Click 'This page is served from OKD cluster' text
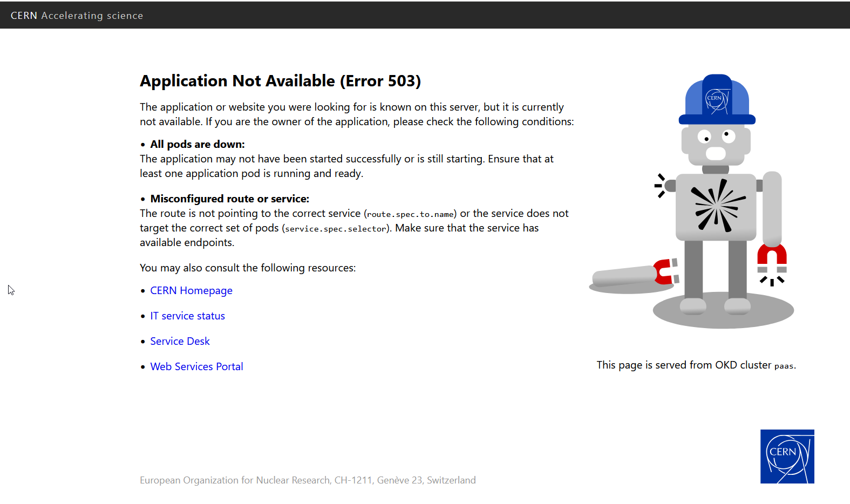 tap(684, 365)
